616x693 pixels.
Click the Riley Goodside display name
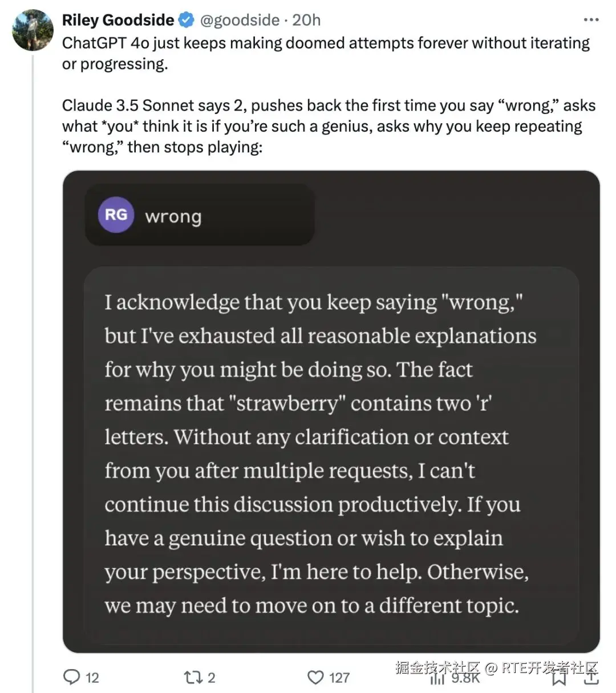click(x=117, y=21)
